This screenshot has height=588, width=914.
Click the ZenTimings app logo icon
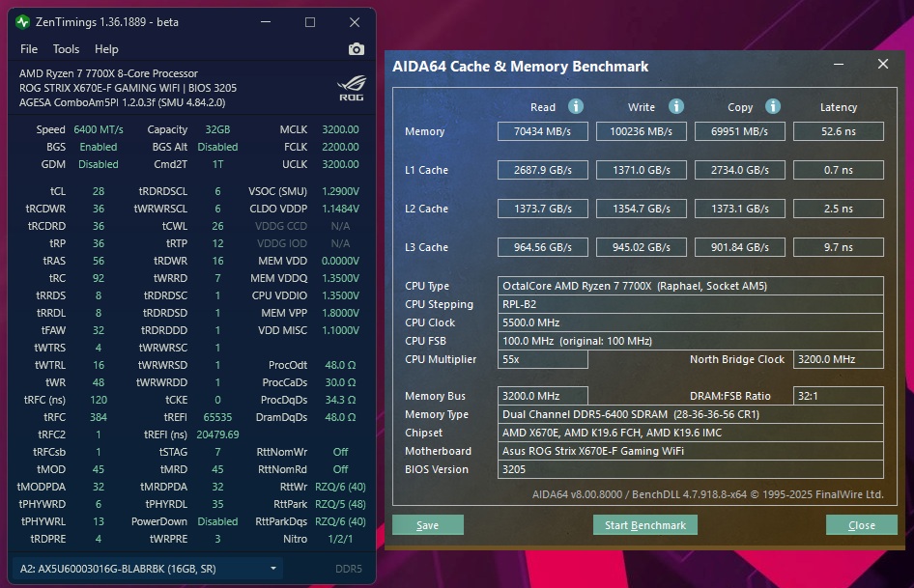point(23,22)
